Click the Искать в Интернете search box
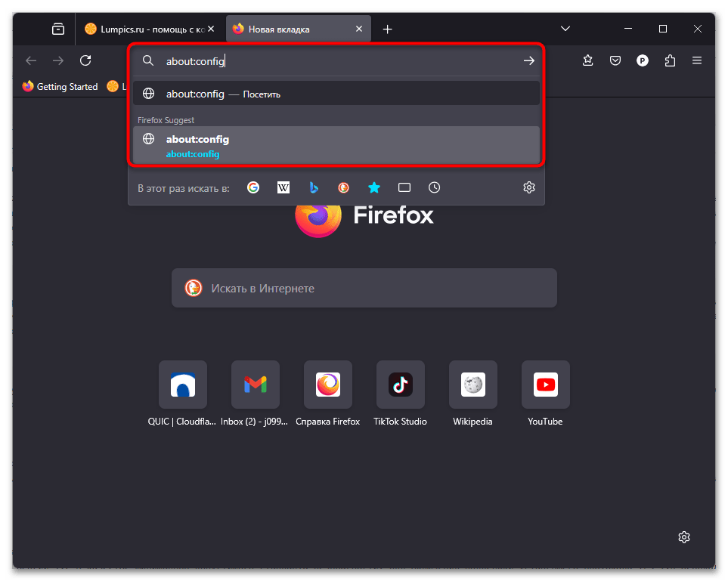728x581 pixels. (364, 288)
